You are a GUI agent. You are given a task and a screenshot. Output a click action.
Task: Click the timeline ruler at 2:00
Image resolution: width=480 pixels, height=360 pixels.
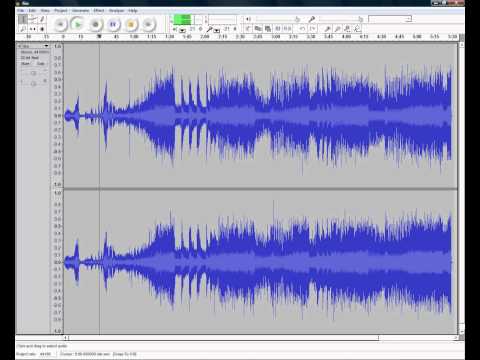[205, 37]
